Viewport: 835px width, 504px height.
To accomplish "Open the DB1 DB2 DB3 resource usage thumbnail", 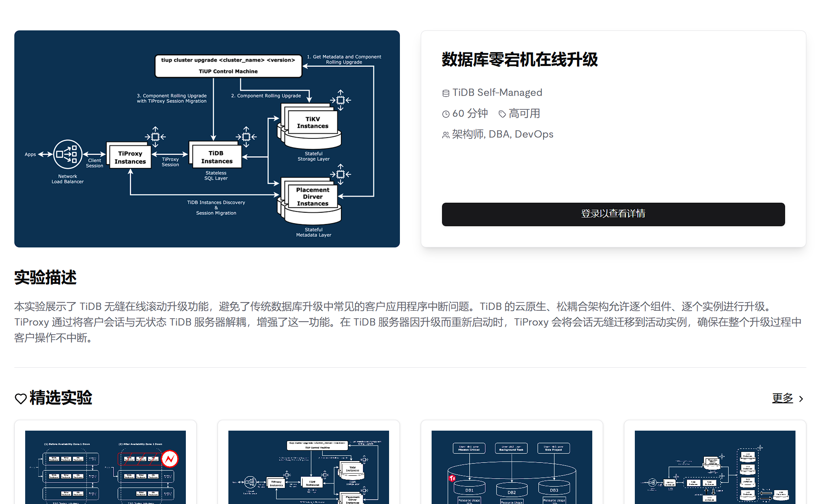I will (x=512, y=467).
